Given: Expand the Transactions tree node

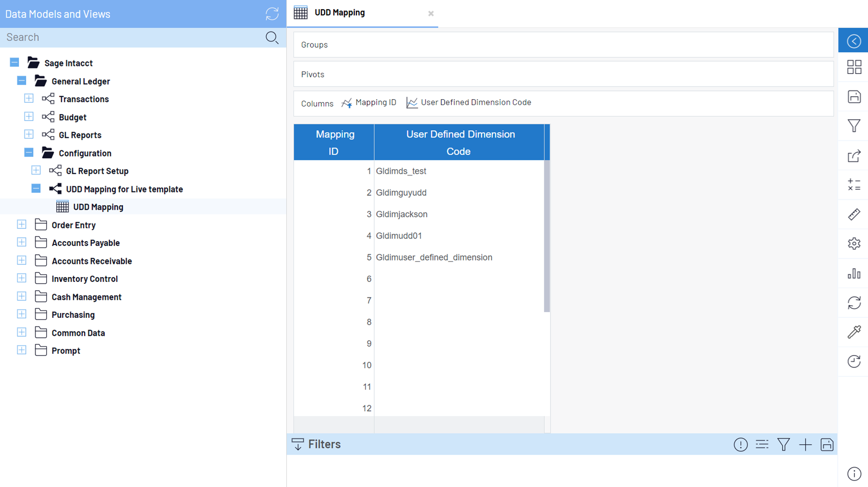Looking at the screenshot, I should click(29, 99).
